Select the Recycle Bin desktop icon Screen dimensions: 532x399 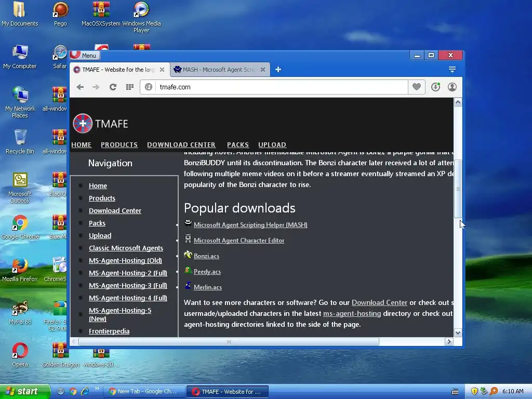20,142
